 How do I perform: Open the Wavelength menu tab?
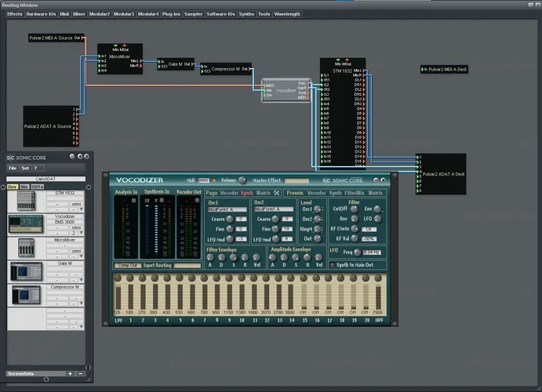(287, 14)
